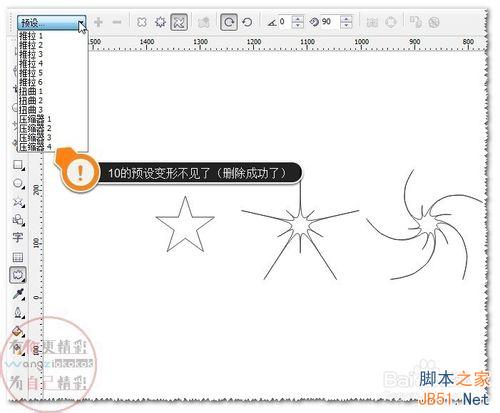
Task: Click the delete preset minus button
Action: (117, 22)
